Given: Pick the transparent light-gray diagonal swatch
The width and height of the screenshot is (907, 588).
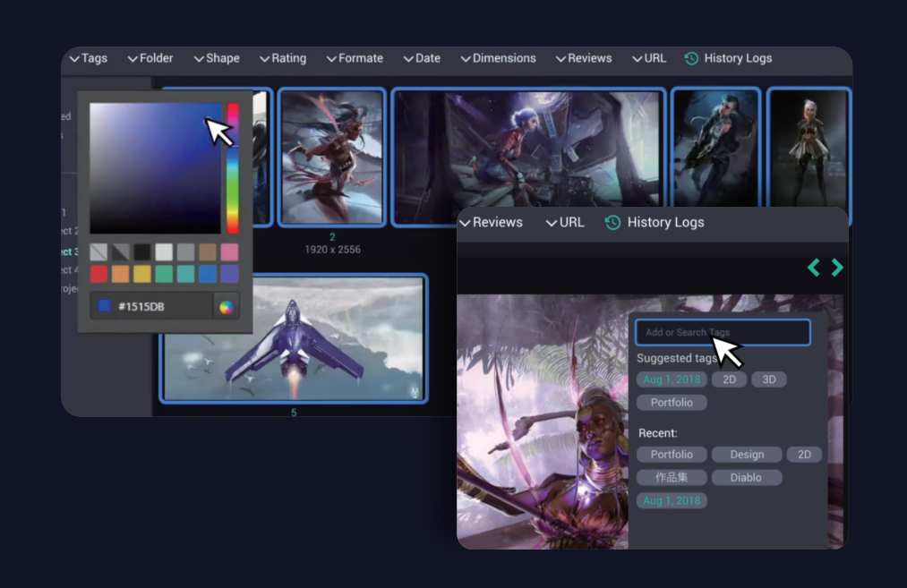Looking at the screenshot, I should point(98,252).
